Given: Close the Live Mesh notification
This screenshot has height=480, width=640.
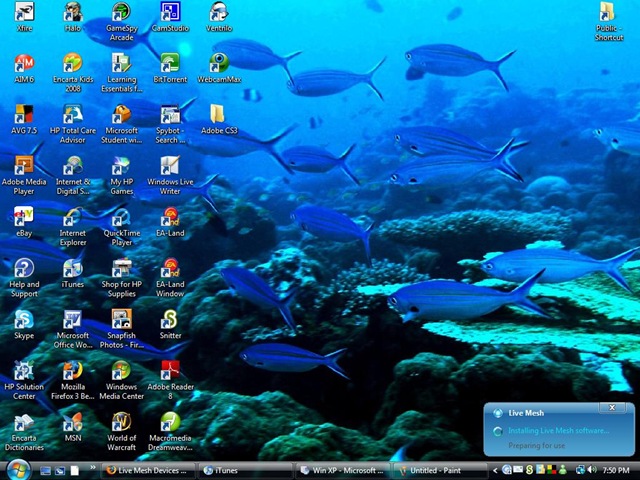Looking at the screenshot, I should point(612,407).
